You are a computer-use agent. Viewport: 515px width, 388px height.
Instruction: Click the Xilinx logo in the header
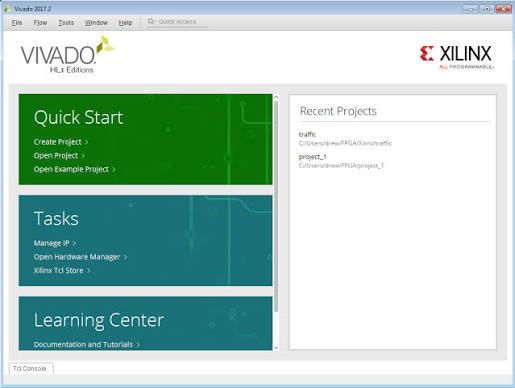click(x=456, y=57)
